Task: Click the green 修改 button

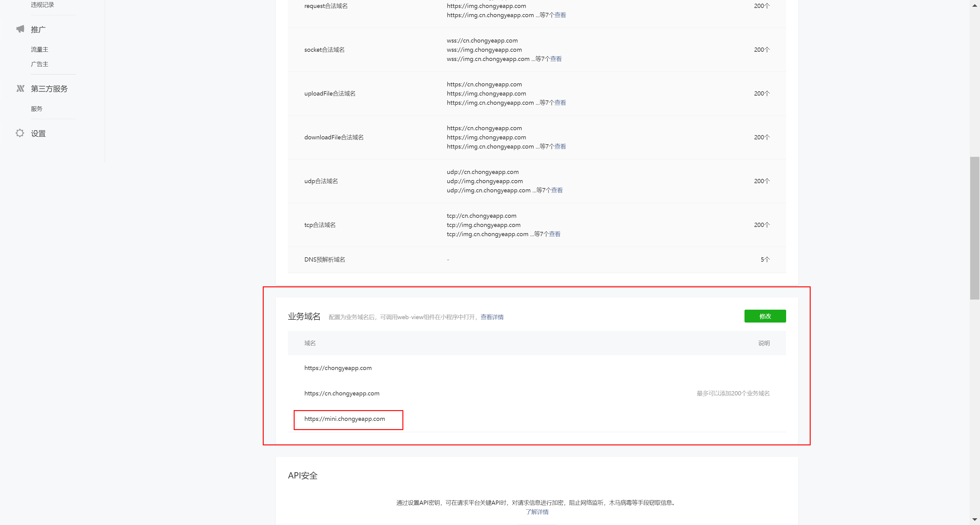Action: [x=765, y=316]
